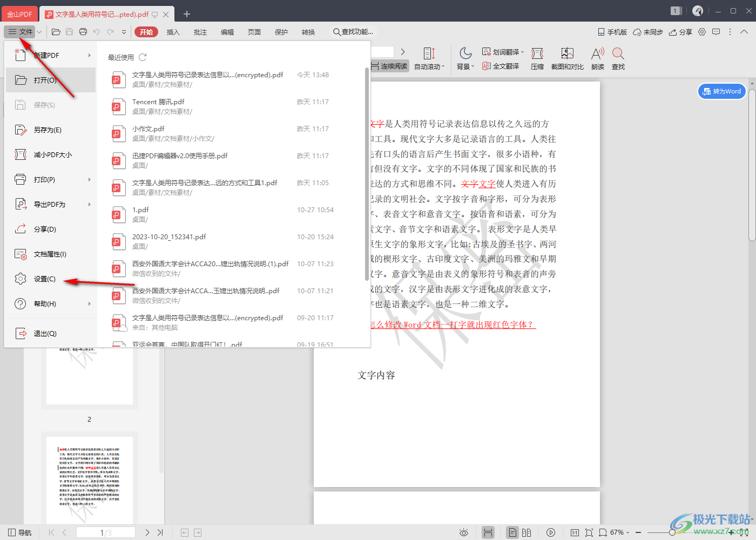Select 打开(O) in the file menu
756x540 pixels.
click(x=51, y=80)
